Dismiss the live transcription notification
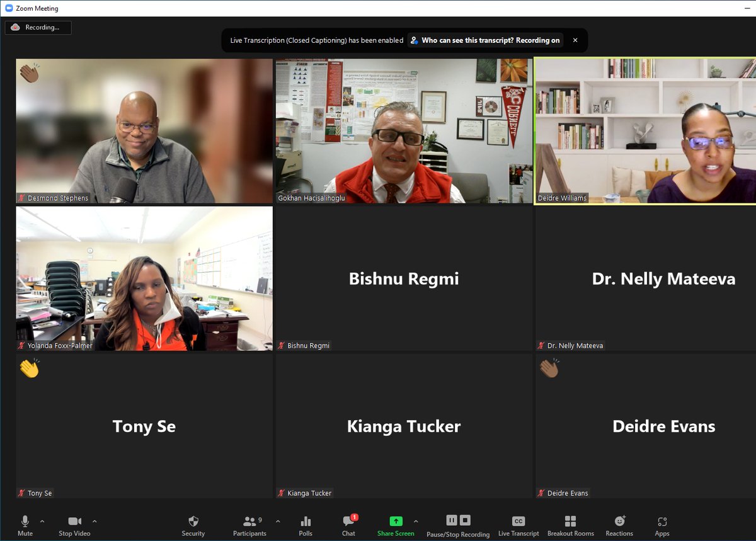Viewport: 756px width, 541px height. click(575, 40)
